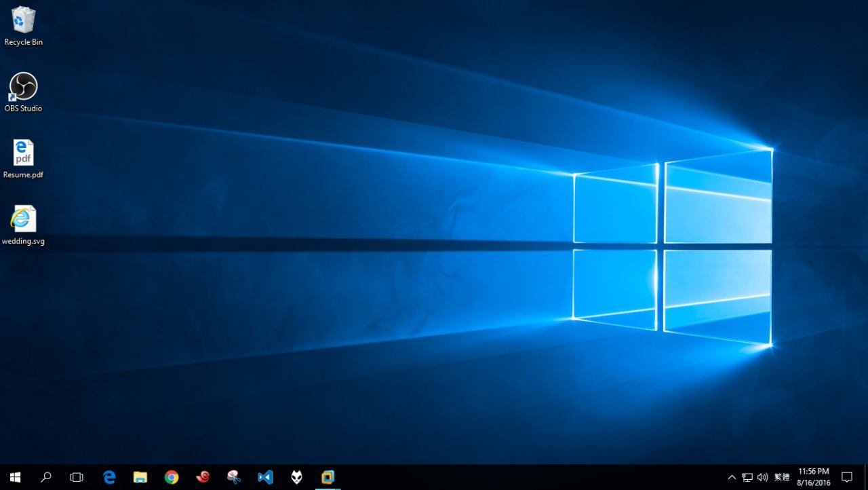The image size is (868, 490).
Task: Open the foobar2000 taskbar icon
Action: pyautogui.click(x=296, y=477)
